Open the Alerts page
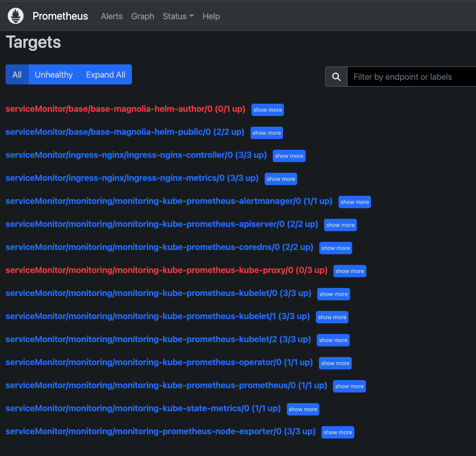Image resolution: width=476 pixels, height=456 pixels. [x=112, y=16]
